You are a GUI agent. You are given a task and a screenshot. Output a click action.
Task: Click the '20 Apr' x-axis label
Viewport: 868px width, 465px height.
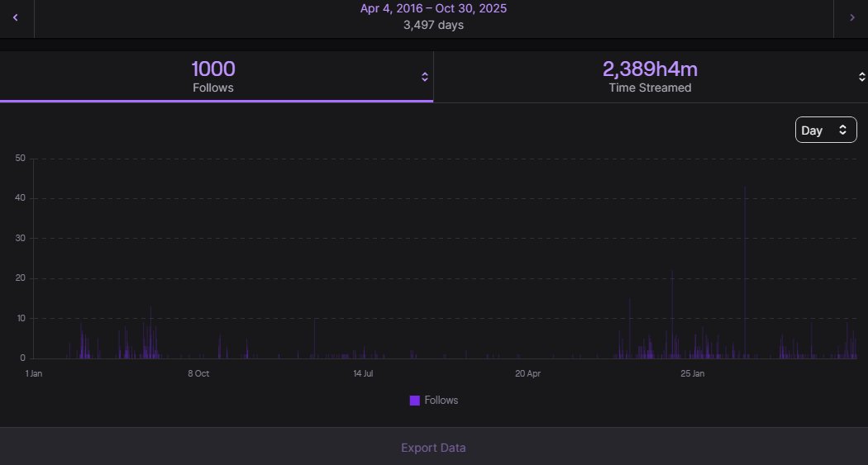(527, 374)
